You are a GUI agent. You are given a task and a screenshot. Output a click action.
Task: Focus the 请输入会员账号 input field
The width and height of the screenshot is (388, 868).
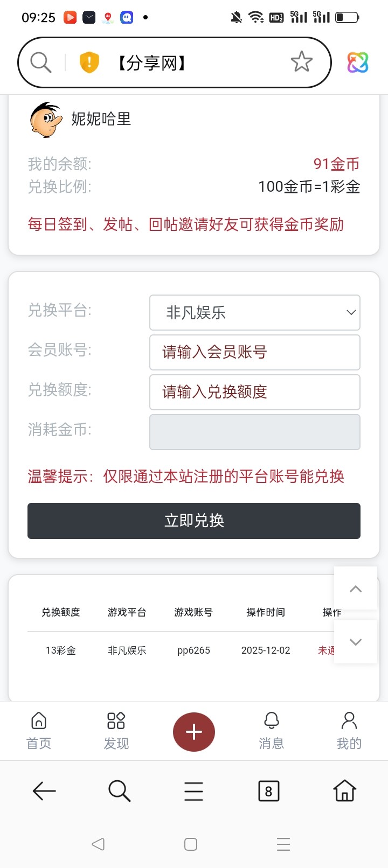254,352
